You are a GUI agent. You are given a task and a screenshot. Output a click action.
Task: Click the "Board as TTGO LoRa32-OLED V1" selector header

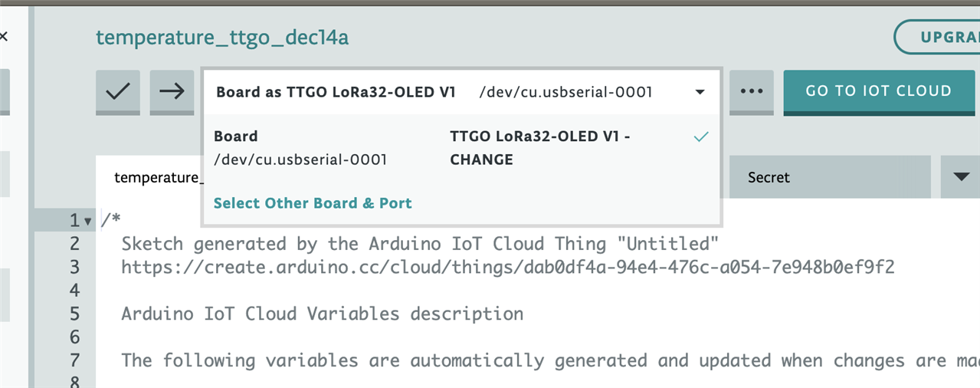336,93
